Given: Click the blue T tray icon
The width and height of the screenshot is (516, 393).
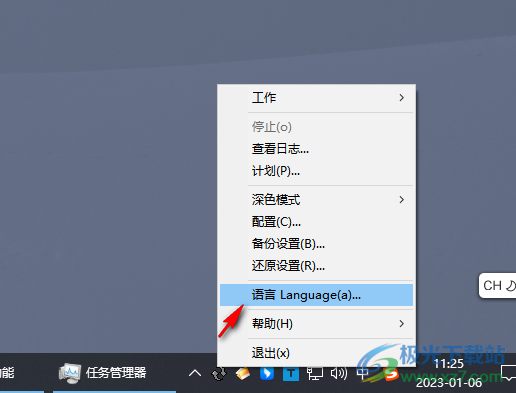Looking at the screenshot, I should click(291, 374).
